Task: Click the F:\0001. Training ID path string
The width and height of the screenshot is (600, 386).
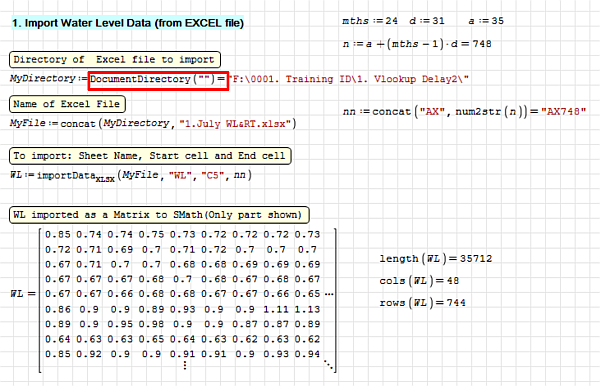Action: point(350,79)
